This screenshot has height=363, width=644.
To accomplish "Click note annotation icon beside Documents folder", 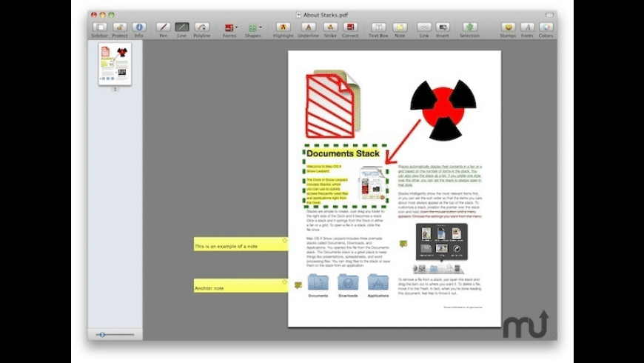I will [x=298, y=285].
